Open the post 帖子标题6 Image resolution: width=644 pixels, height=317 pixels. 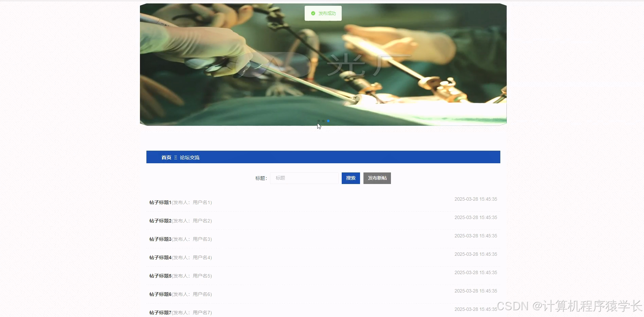pyautogui.click(x=160, y=294)
